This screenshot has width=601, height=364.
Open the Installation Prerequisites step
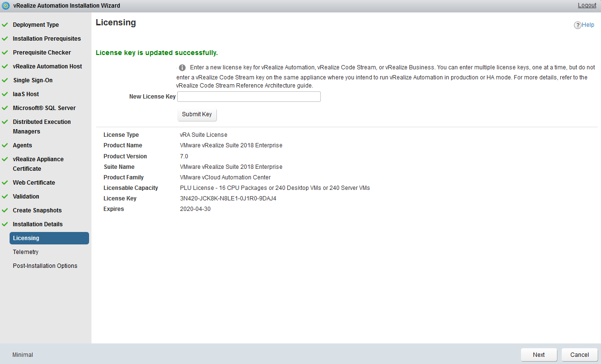(x=46, y=39)
